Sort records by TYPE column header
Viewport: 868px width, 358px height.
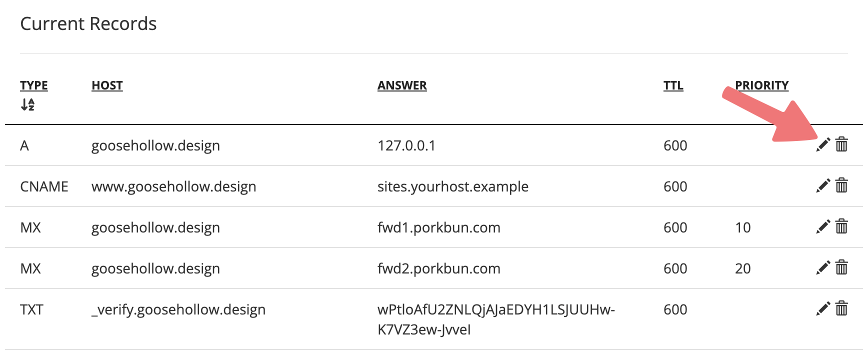pyautogui.click(x=34, y=85)
